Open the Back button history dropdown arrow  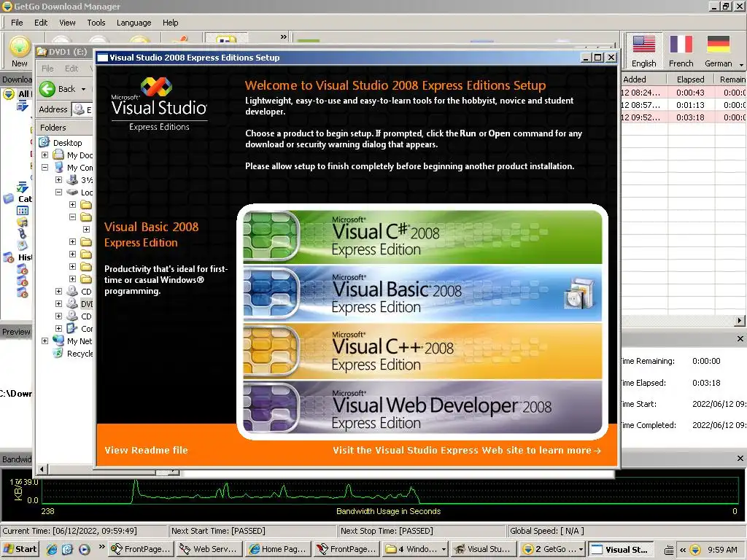(83, 89)
